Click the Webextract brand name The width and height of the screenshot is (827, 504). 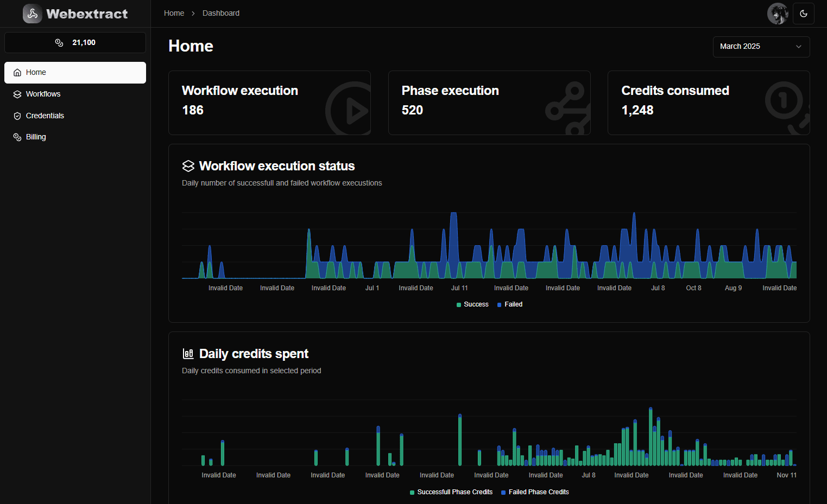click(87, 14)
